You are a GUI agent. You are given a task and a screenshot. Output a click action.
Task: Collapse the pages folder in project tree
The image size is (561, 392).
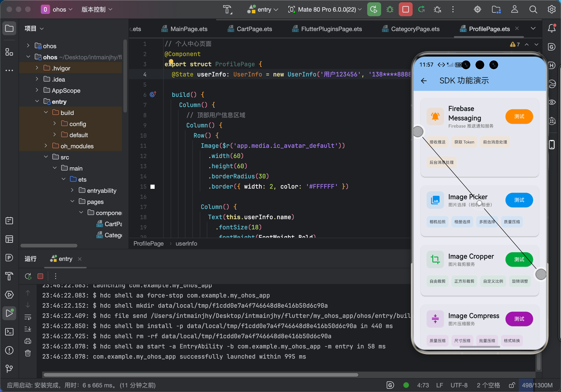pos(72,202)
